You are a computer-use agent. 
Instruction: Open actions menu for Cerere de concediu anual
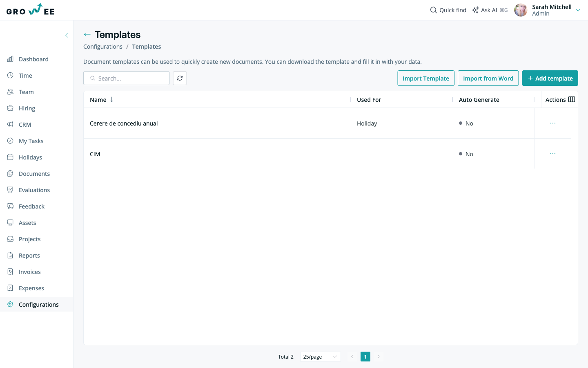point(553,123)
